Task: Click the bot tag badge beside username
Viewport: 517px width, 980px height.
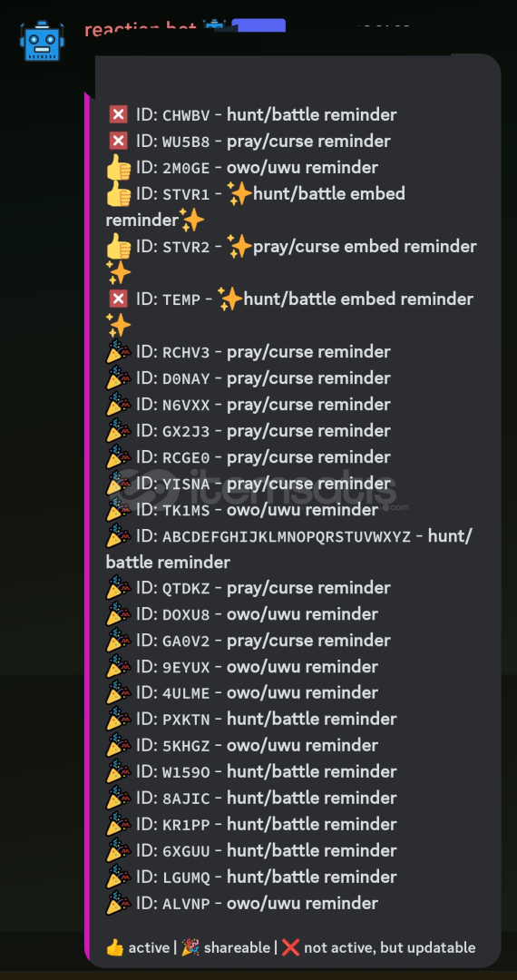Action: 258,26
